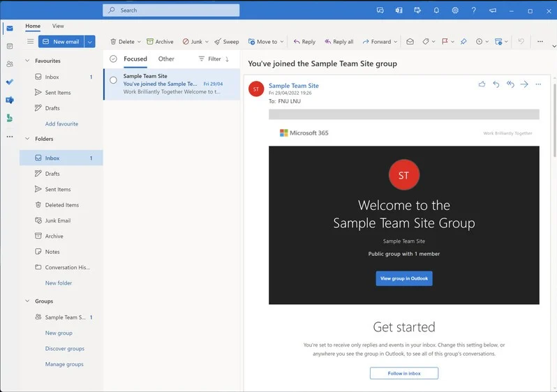This screenshot has height=392, width=557.
Task: Select the Sample Team Site email radio button
Action: click(113, 80)
